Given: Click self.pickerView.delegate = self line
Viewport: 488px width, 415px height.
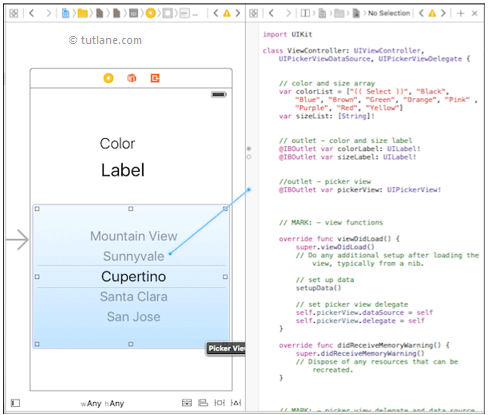Looking at the screenshot, I should [360, 321].
